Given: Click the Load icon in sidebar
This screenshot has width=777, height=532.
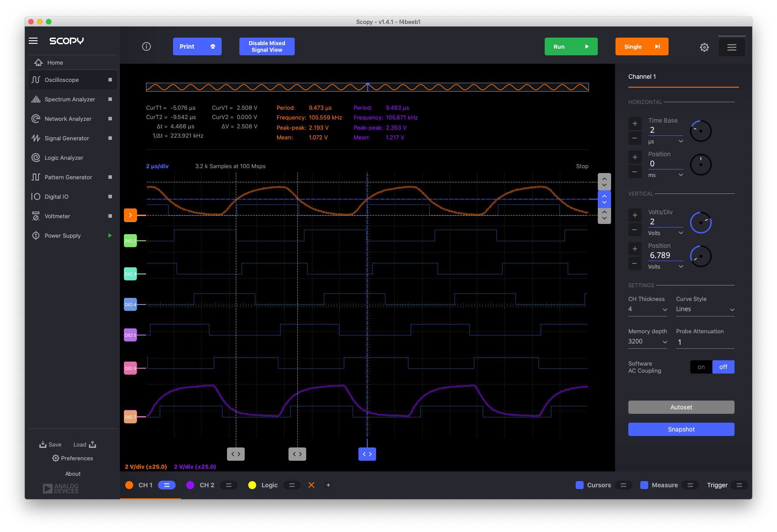Looking at the screenshot, I should 92,444.
